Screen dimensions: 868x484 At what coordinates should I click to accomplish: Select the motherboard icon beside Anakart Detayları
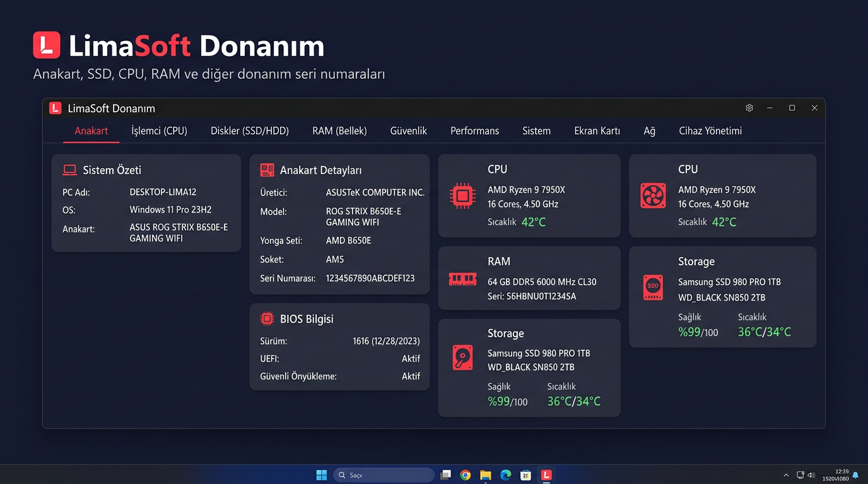coord(267,170)
